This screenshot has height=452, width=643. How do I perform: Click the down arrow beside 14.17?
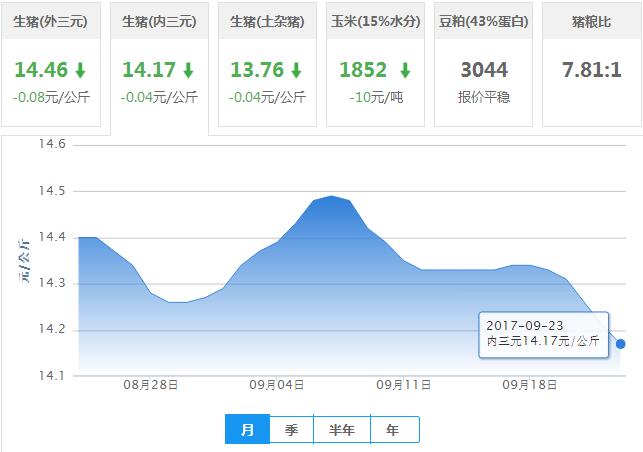tap(188, 70)
